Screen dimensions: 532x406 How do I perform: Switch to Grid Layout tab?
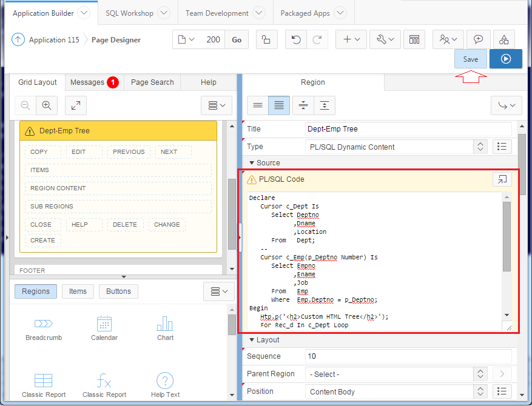point(38,82)
